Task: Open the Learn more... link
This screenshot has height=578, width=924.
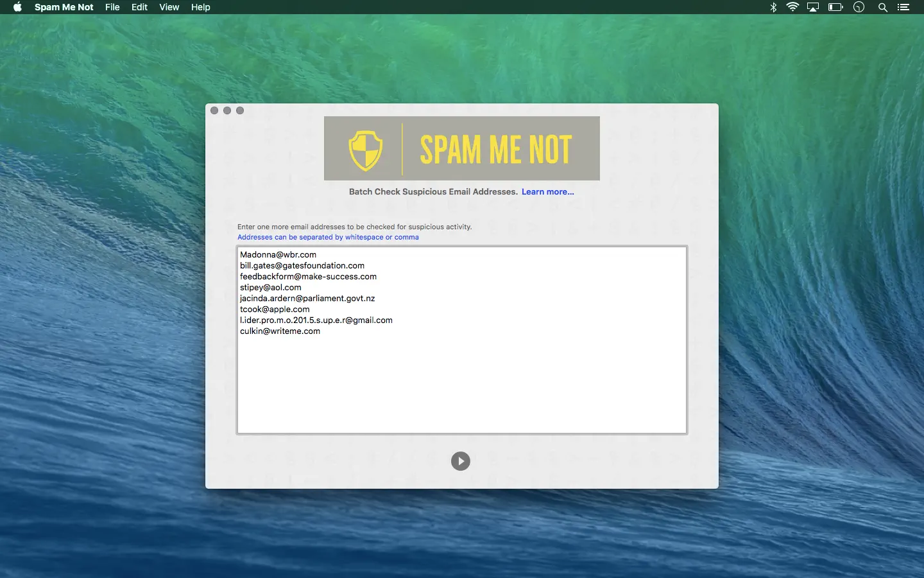Action: (548, 191)
